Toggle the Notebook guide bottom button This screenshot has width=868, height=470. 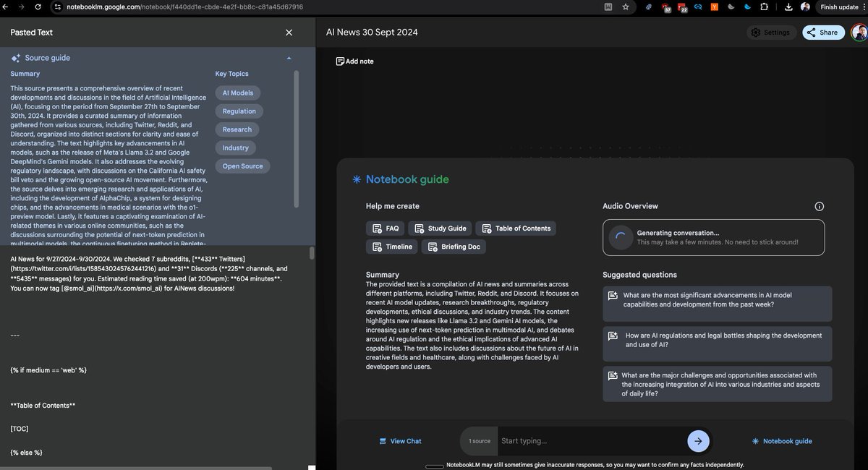782,441
